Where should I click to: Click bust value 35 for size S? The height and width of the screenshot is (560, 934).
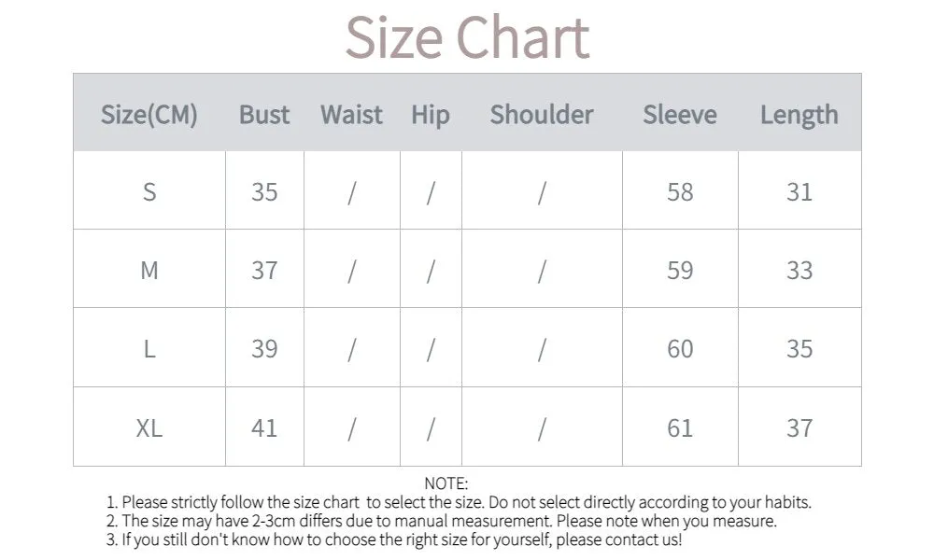point(264,191)
